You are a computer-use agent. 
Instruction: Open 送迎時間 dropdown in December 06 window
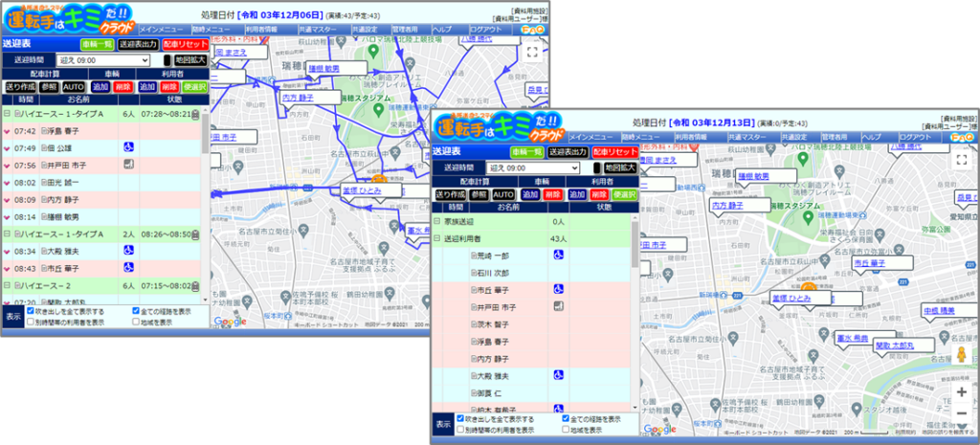pos(103,60)
